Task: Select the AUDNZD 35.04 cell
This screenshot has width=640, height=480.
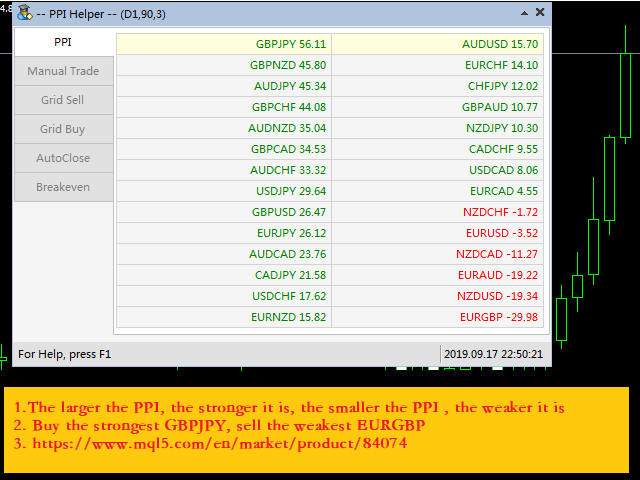Action: tap(224, 128)
